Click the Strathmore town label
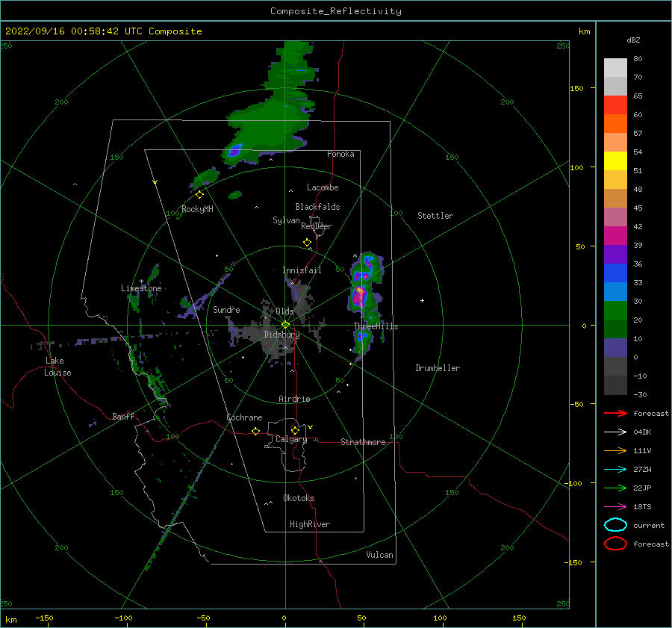Screen dimensions: 672x628 (x=363, y=442)
